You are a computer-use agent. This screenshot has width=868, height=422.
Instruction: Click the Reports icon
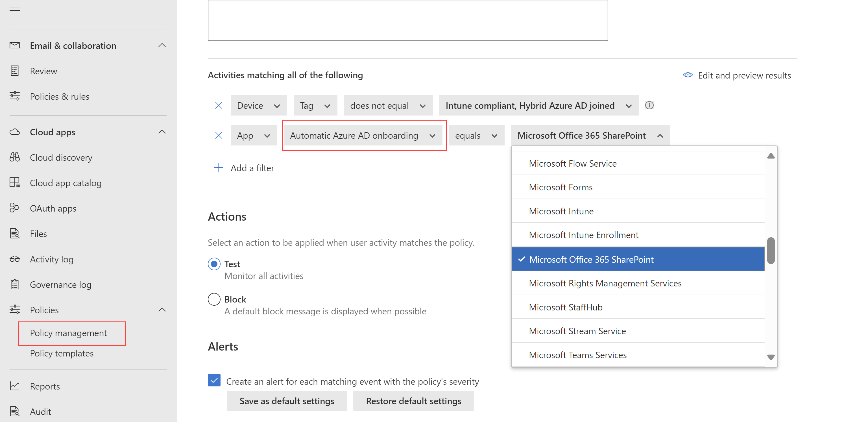15,386
